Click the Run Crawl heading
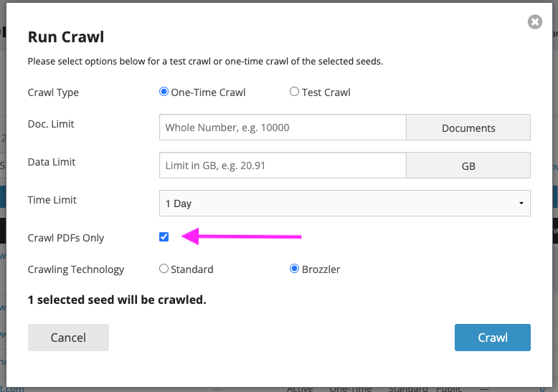The height and width of the screenshot is (392, 558). pyautogui.click(x=66, y=37)
